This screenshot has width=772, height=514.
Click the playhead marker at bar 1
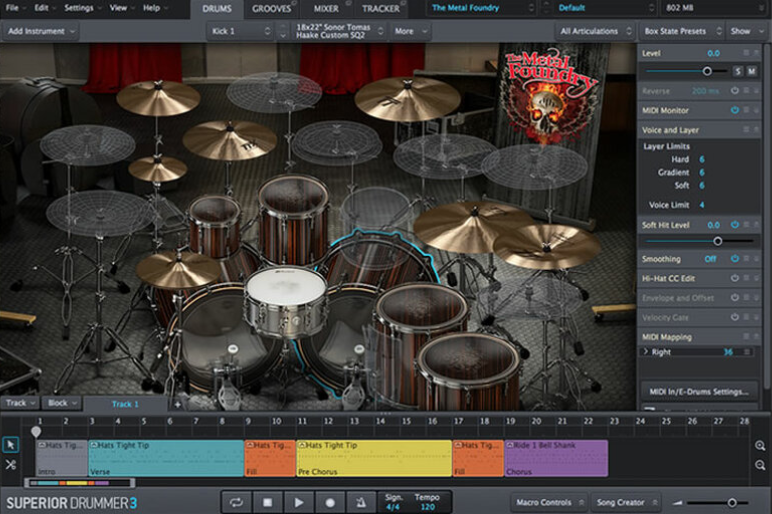point(36,432)
